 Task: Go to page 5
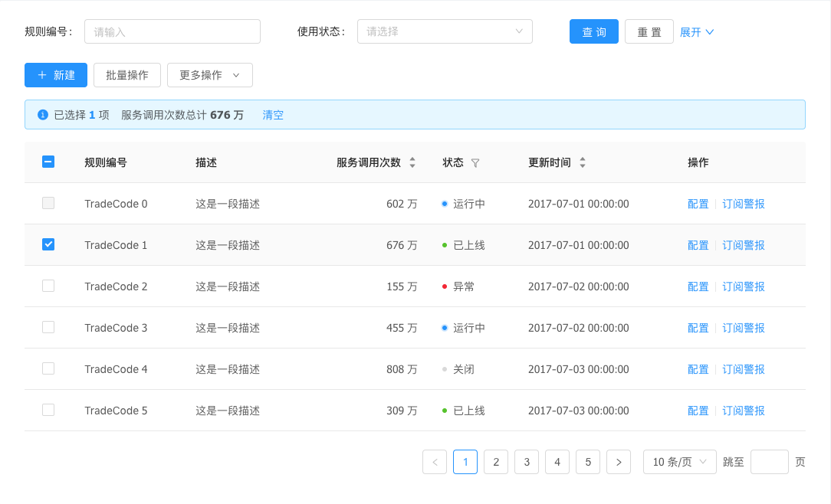point(588,462)
